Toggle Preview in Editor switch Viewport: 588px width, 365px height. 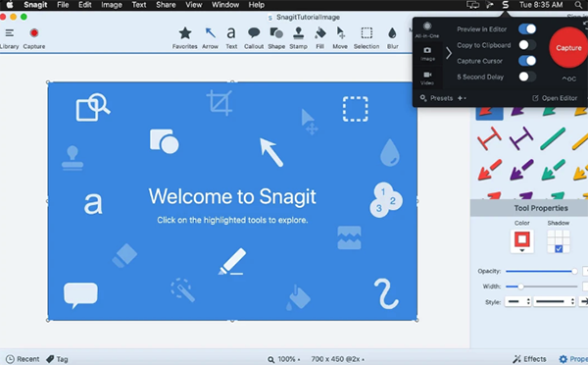coord(527,28)
